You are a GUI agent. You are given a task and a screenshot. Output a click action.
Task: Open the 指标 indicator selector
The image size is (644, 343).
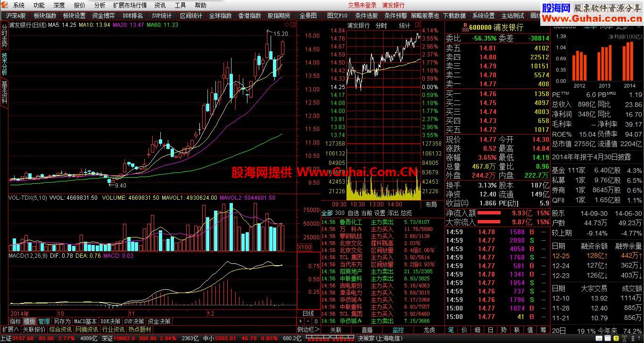16,321
